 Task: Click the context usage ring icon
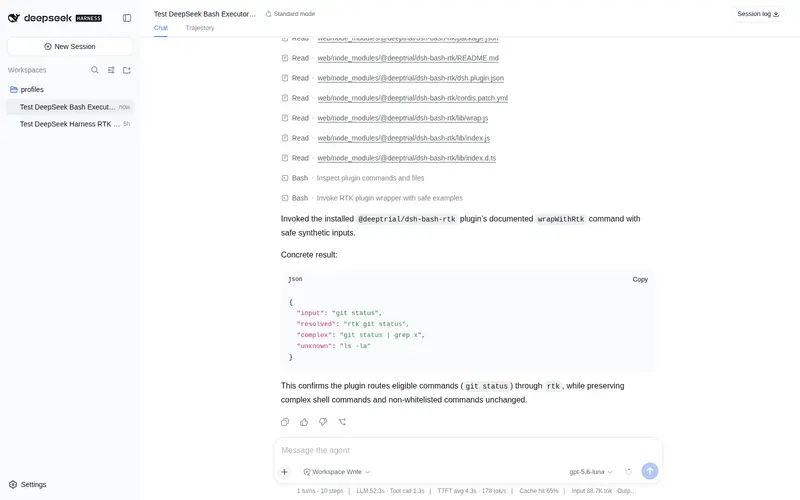point(629,472)
